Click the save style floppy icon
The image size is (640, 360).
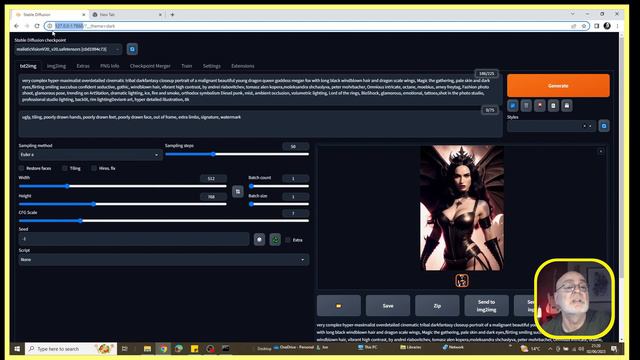point(567,106)
